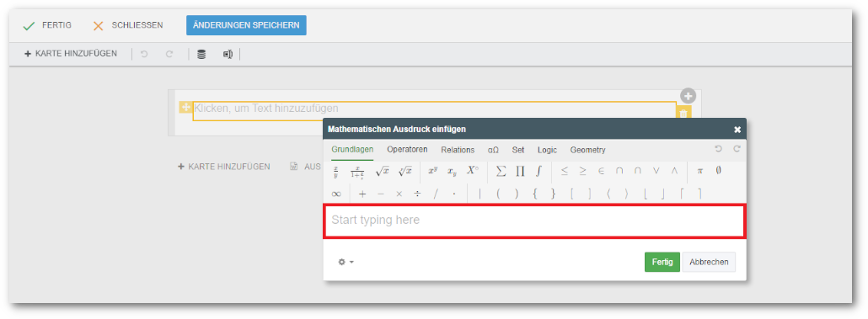Click the Start typing here field
The width and height of the screenshot is (868, 319).
[535, 221]
